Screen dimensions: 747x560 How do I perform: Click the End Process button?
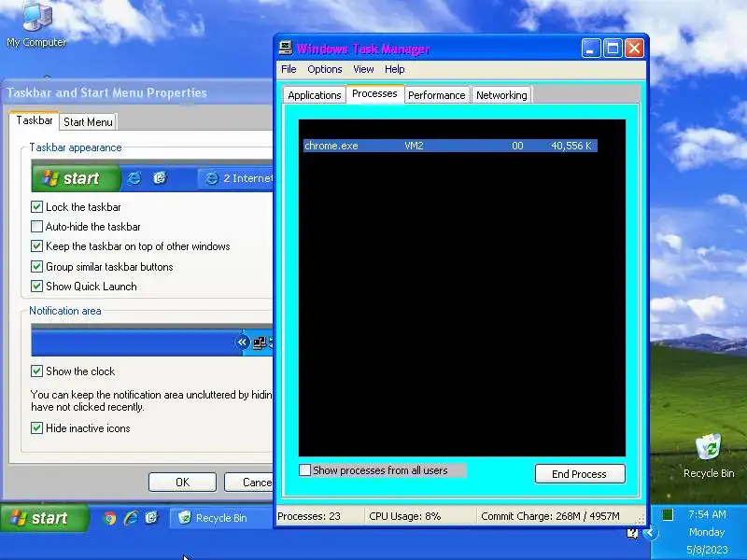[579, 474]
